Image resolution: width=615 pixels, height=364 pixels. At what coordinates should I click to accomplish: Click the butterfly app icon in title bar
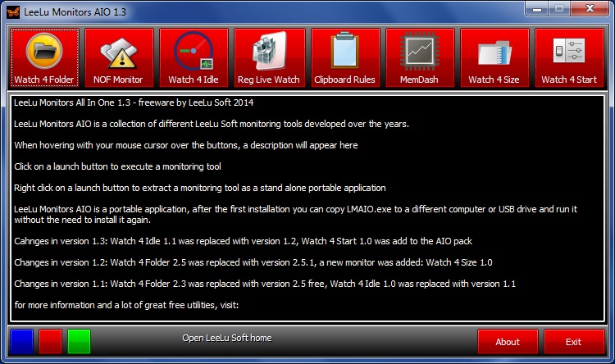click(x=13, y=12)
